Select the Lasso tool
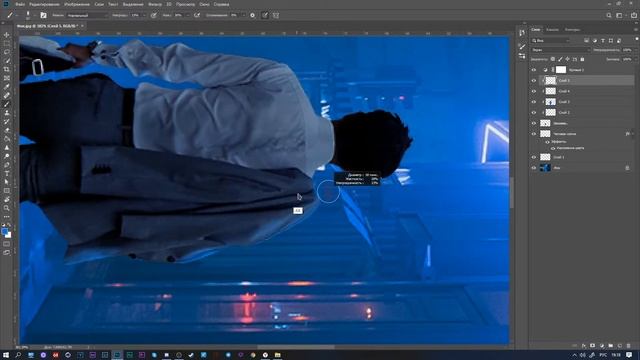 [7, 52]
